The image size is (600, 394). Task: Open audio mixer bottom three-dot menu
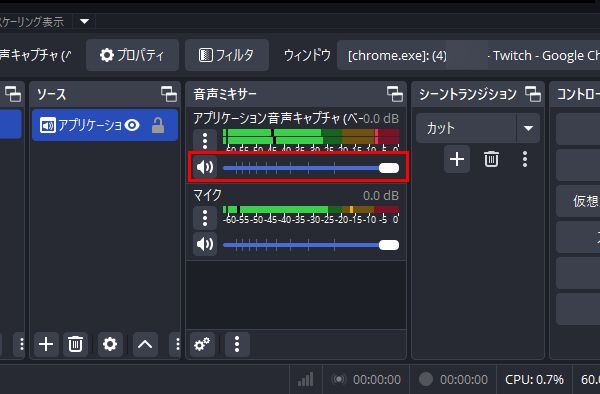coord(237,344)
